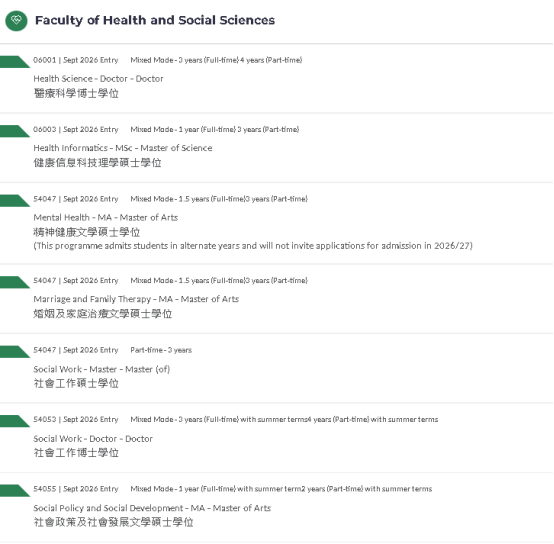554x544 pixels.
Task: Click the green tag beside Social Work Master
Action: pyautogui.click(x=15, y=352)
